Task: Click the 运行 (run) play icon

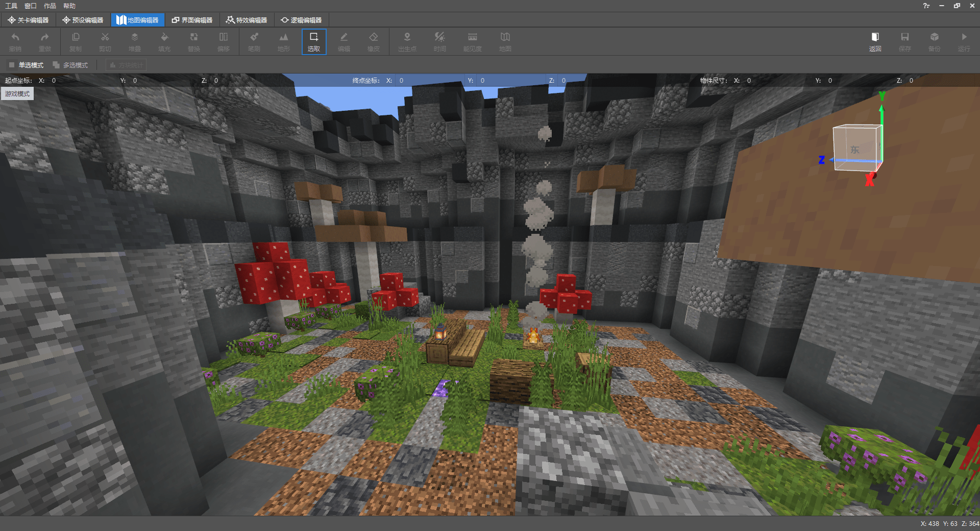Action: pos(964,42)
